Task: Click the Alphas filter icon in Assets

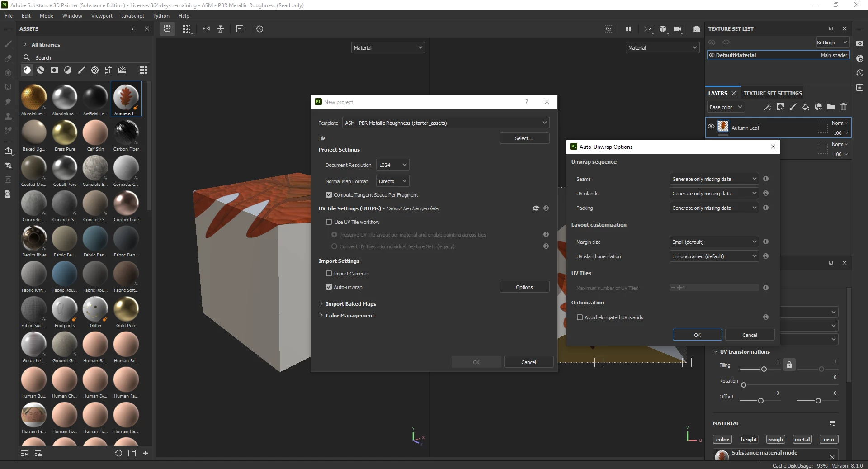Action: tap(95, 70)
